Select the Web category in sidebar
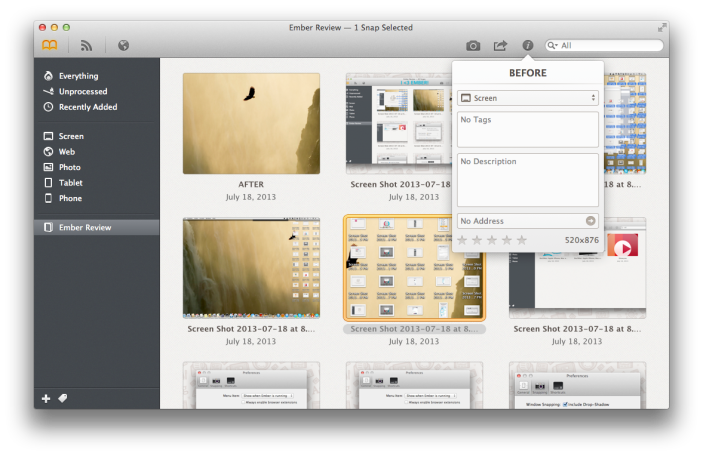This screenshot has height=456, width=703. [x=69, y=152]
